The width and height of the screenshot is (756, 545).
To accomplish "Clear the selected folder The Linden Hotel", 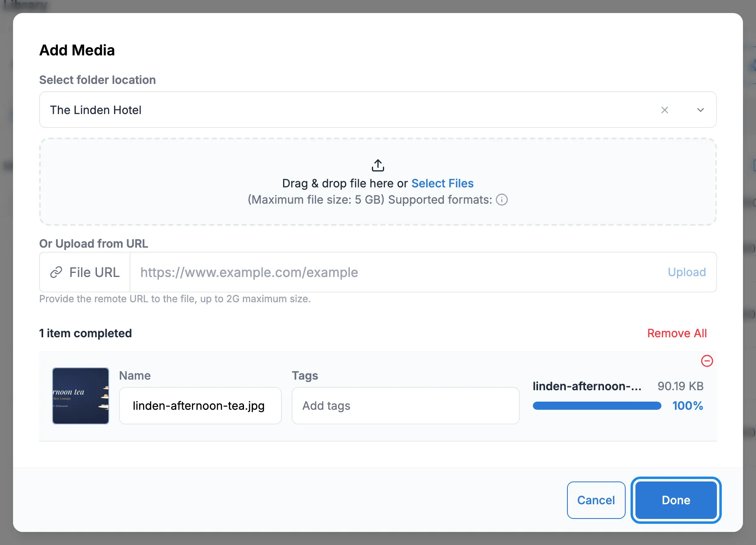I will point(665,110).
